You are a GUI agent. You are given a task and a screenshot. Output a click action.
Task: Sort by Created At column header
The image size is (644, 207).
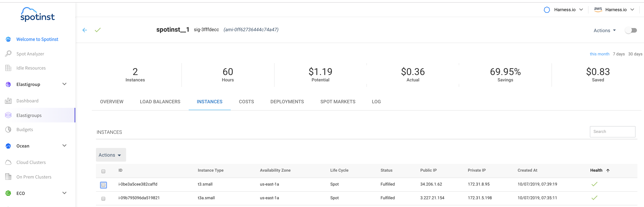point(527,170)
